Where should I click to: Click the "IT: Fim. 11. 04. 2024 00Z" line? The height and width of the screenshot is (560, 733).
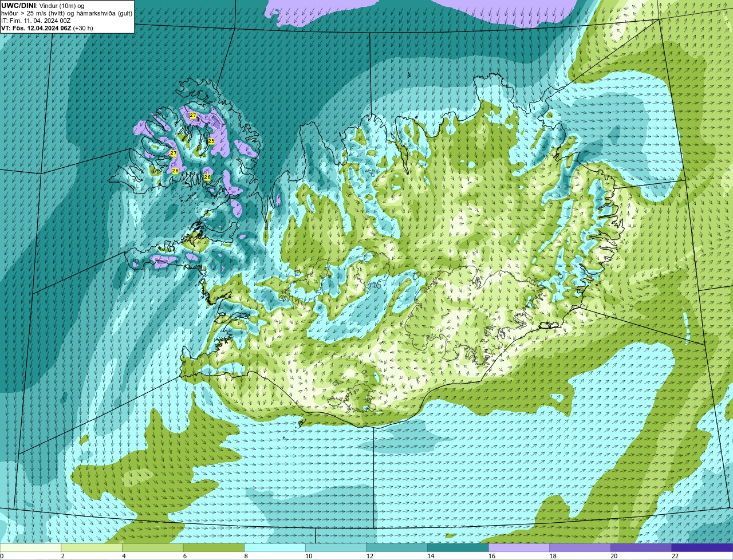pos(36,21)
